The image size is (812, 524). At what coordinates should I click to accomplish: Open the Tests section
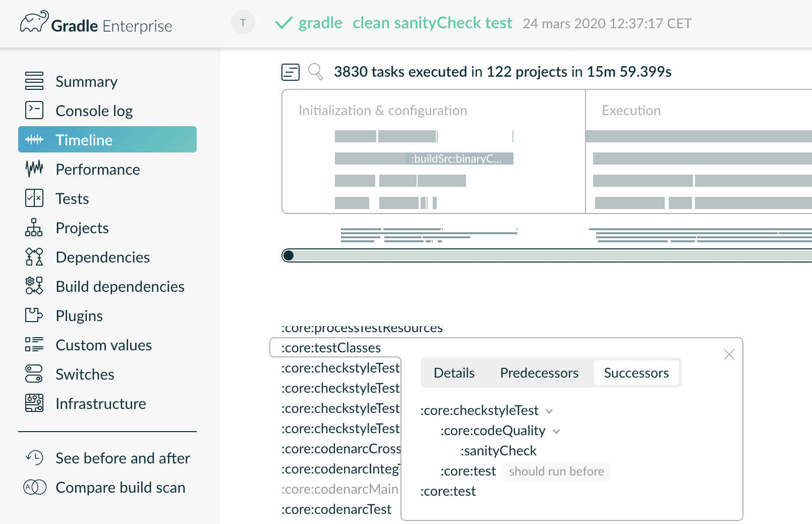72,198
